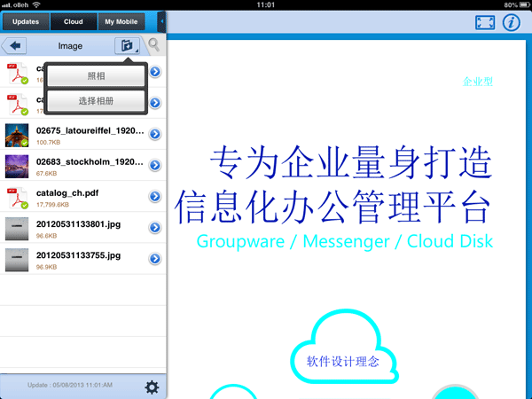532x399 pixels.
Task: Open the info icon in top bar
Action: [511, 23]
